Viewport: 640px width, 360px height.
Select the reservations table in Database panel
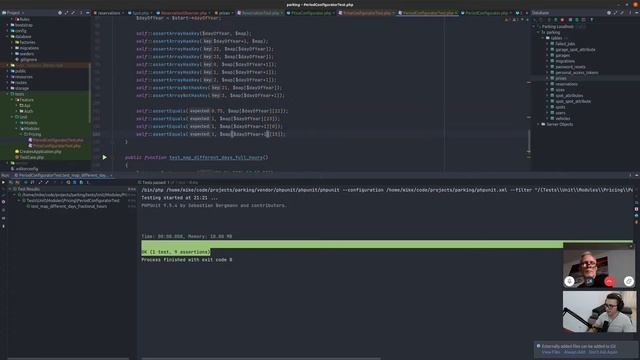pyautogui.click(x=567, y=84)
